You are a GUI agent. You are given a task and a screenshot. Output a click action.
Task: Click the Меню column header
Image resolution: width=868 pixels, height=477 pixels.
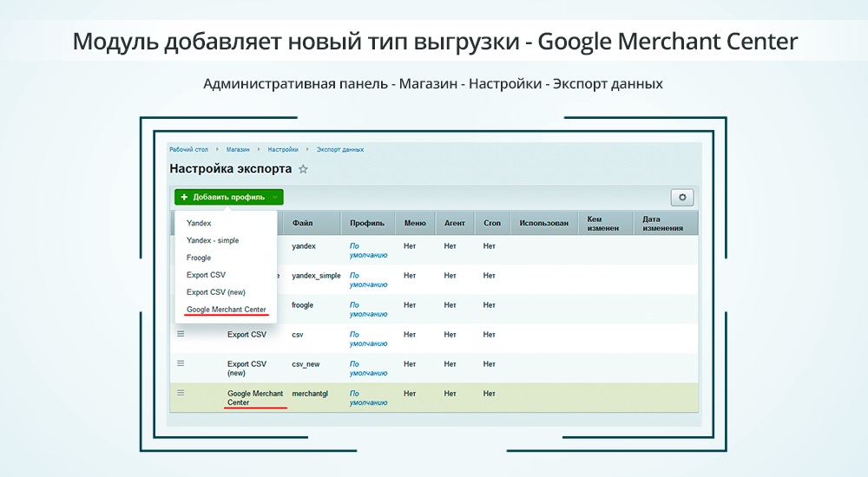coord(415,223)
